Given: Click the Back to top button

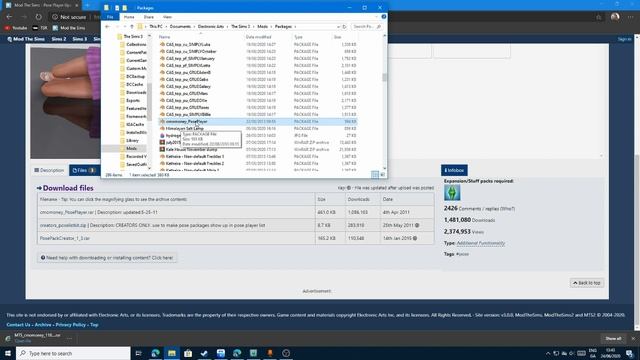Looking at the screenshot, I should tap(587, 283).
